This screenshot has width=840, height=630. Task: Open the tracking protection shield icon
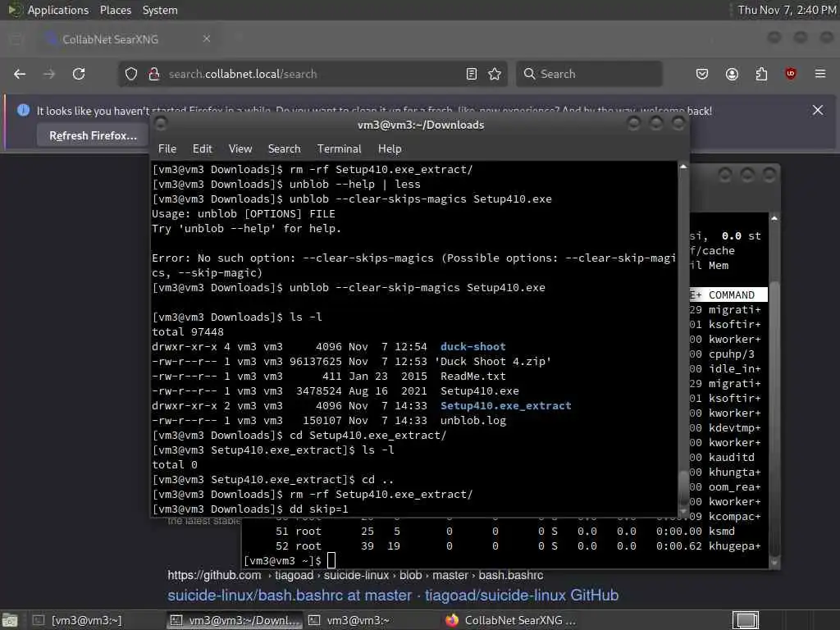131,74
